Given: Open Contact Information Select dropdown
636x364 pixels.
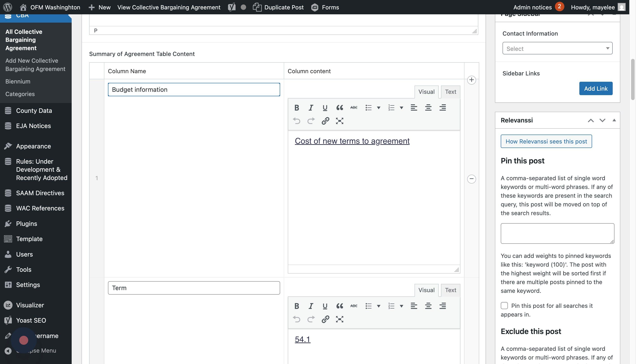Looking at the screenshot, I should click(x=557, y=48).
